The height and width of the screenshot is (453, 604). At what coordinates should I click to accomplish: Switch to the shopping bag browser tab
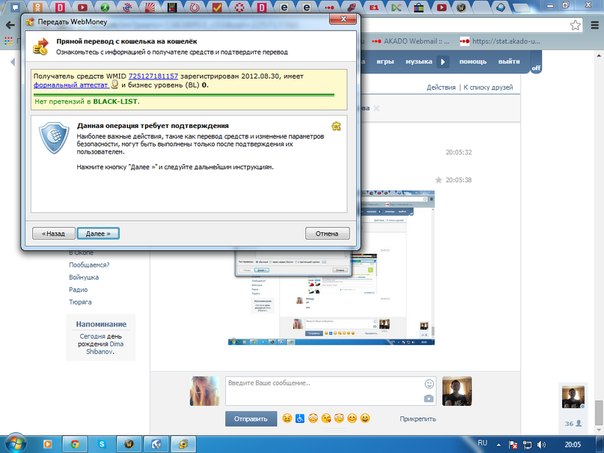click(x=419, y=7)
